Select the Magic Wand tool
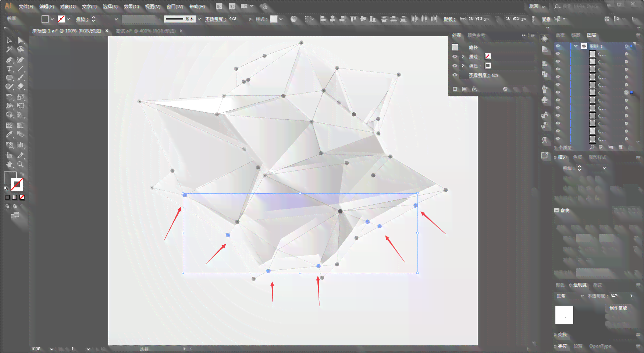 pyautogui.click(x=9, y=50)
